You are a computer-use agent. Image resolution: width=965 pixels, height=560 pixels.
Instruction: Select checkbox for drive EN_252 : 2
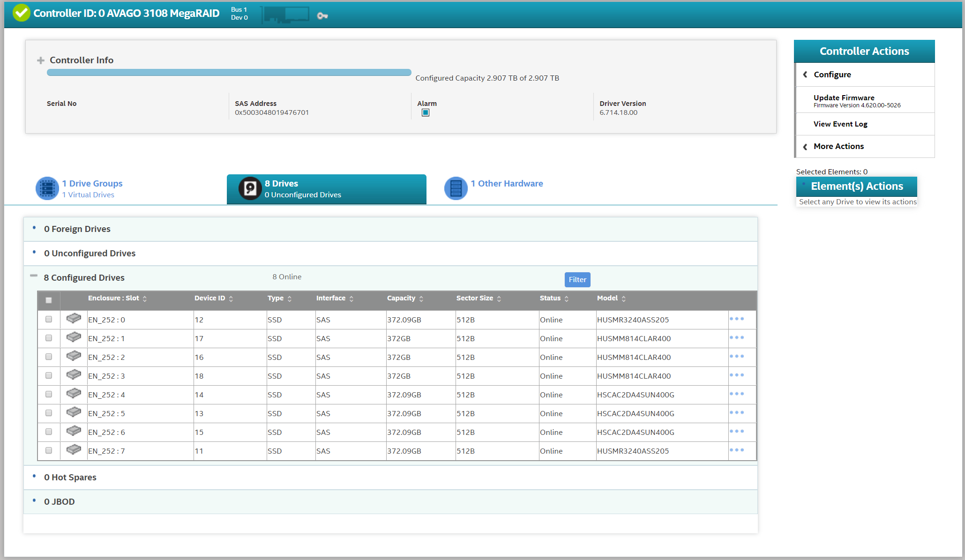pos(49,357)
